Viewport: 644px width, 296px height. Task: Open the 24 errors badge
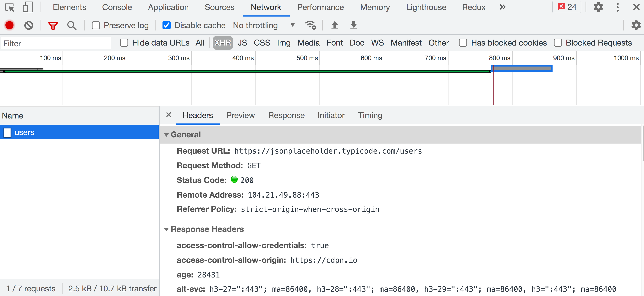coord(566,7)
